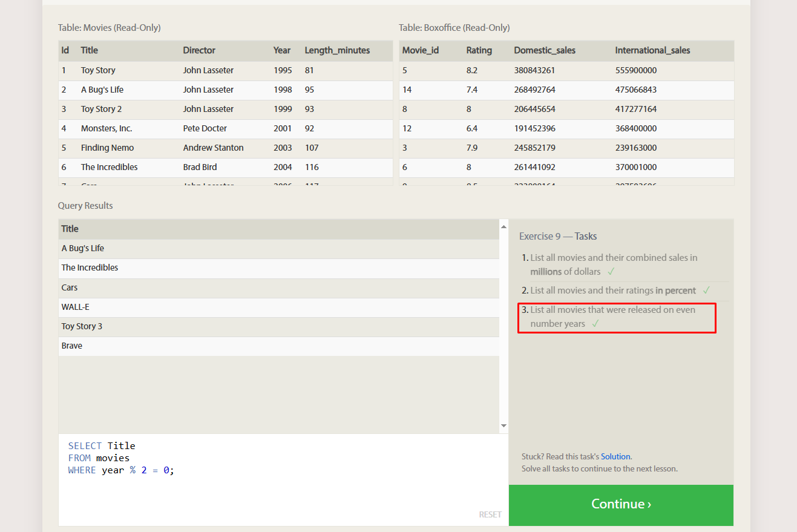Click domestic sales value 245852179
Viewport: 797px width, 532px height.
point(535,148)
